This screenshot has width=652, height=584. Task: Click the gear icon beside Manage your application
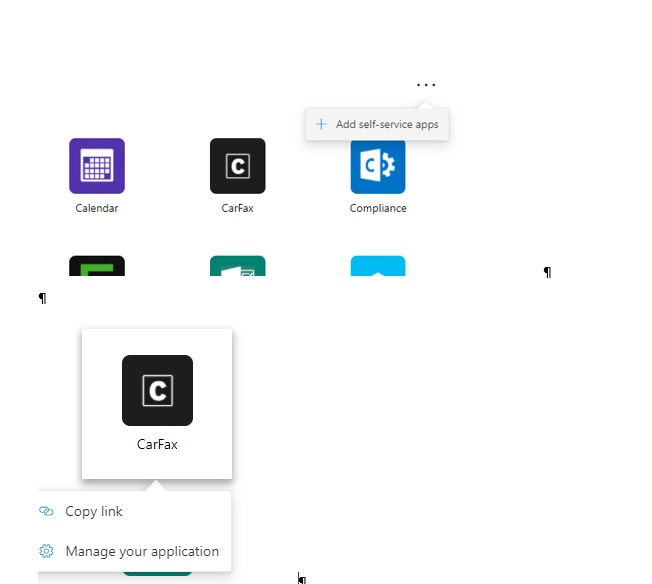46,551
